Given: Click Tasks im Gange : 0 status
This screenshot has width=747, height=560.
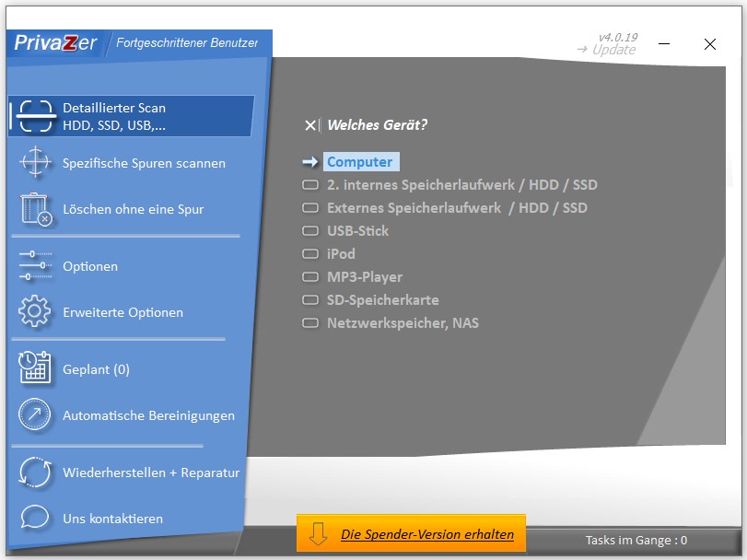Looking at the screenshot, I should pyautogui.click(x=636, y=540).
